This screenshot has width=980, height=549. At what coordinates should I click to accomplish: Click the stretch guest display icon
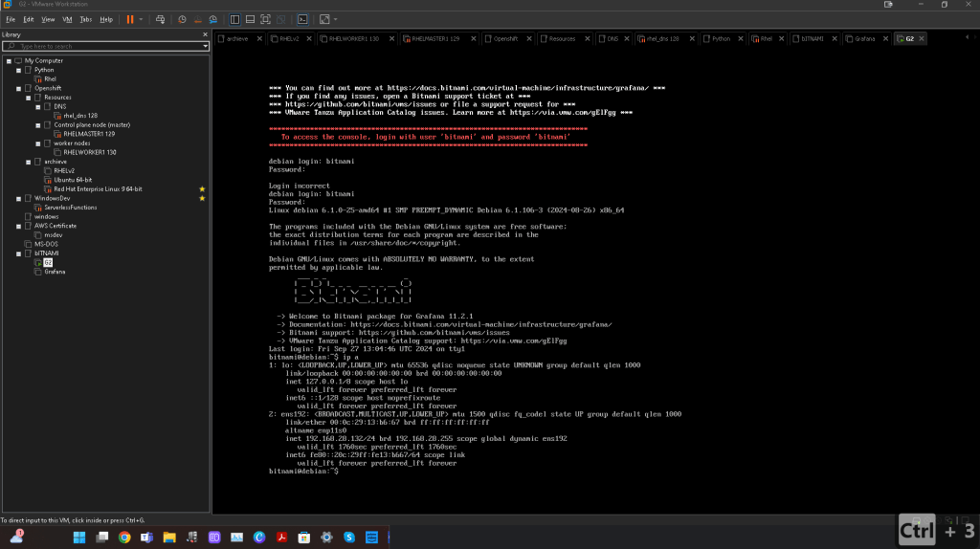pyautogui.click(x=324, y=19)
